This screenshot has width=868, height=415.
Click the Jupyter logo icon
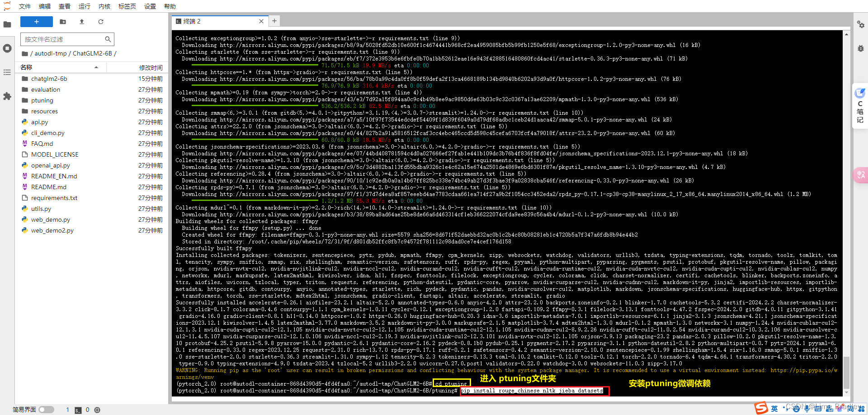pos(7,6)
